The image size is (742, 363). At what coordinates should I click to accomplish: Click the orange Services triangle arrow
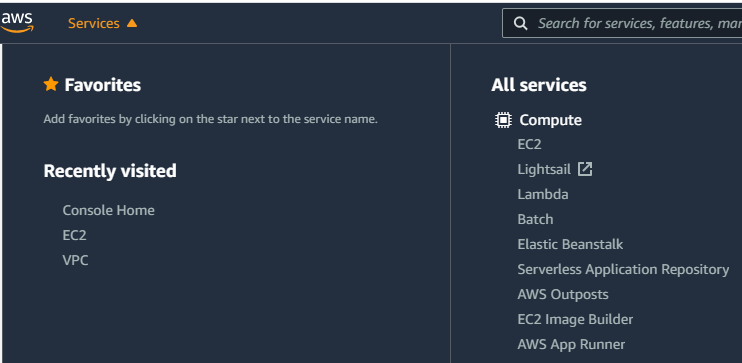click(x=132, y=23)
